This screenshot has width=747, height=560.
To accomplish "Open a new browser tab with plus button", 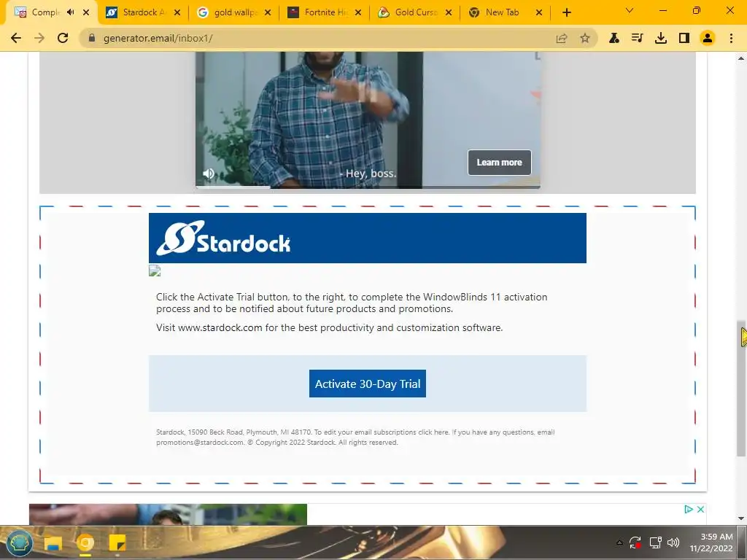I will (x=566, y=13).
